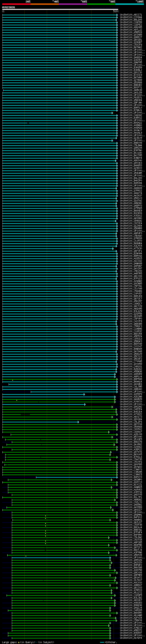Click hit label UniRef100_C3N973
Image resolution: width=146 pixels, height=644 pixels.
coord(131,469)
